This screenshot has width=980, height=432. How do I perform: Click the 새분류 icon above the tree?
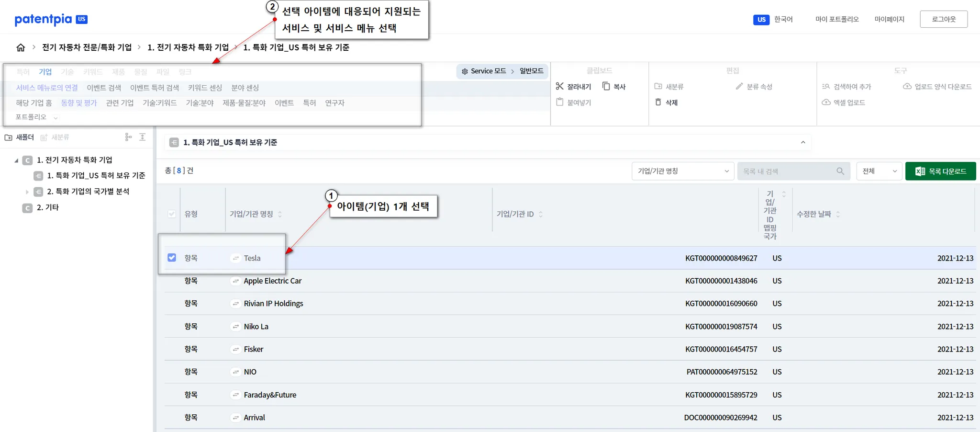coord(44,137)
